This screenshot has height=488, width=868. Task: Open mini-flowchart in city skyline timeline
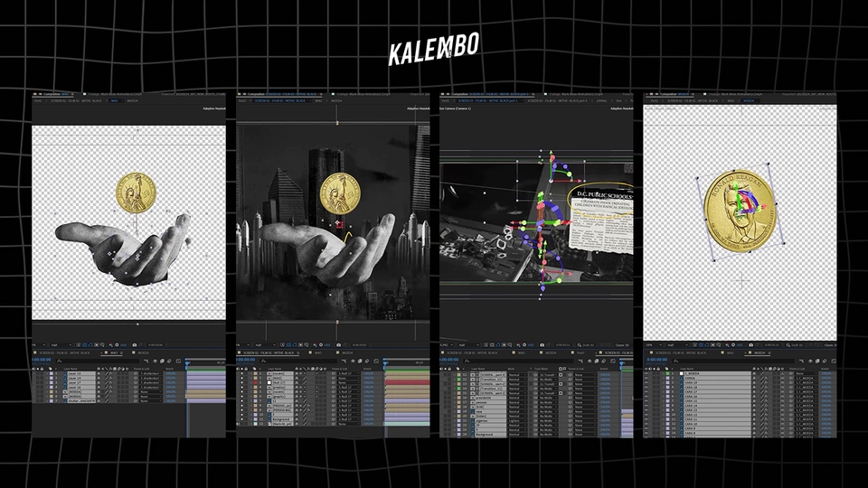tap(344, 361)
